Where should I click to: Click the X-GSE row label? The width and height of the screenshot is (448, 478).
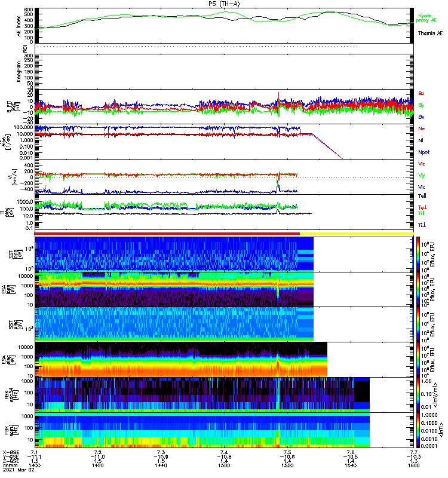point(11,452)
